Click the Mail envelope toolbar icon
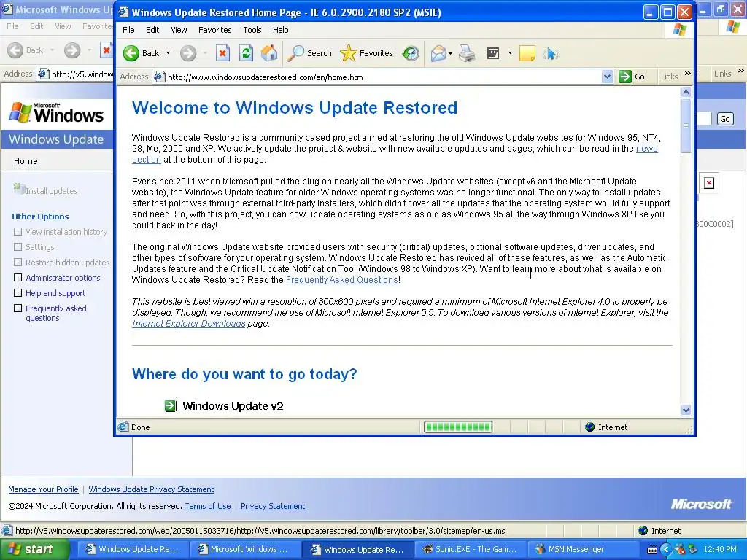This screenshot has height=560, width=747. point(438,53)
